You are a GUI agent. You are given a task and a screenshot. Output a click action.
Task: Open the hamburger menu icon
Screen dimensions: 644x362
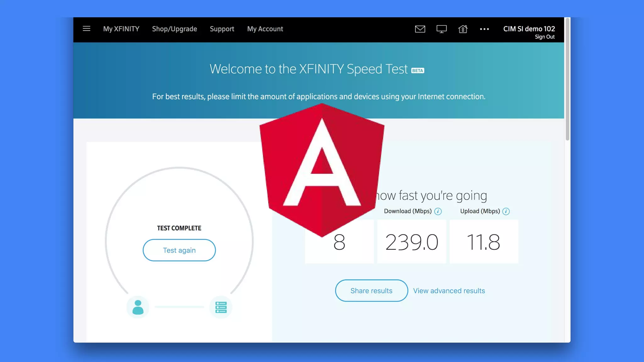86,29
